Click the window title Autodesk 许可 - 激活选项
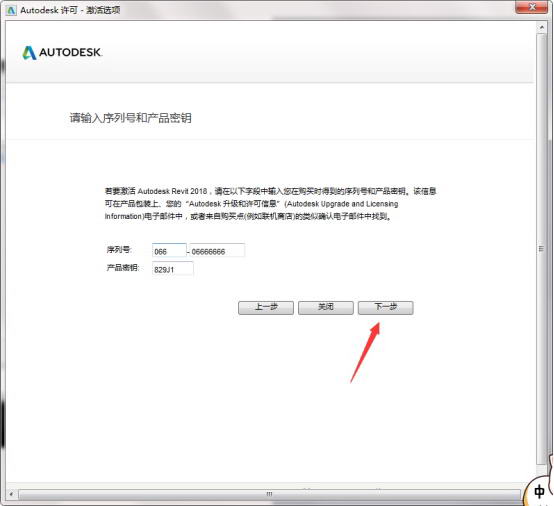This screenshot has height=506, width=554. [x=70, y=10]
